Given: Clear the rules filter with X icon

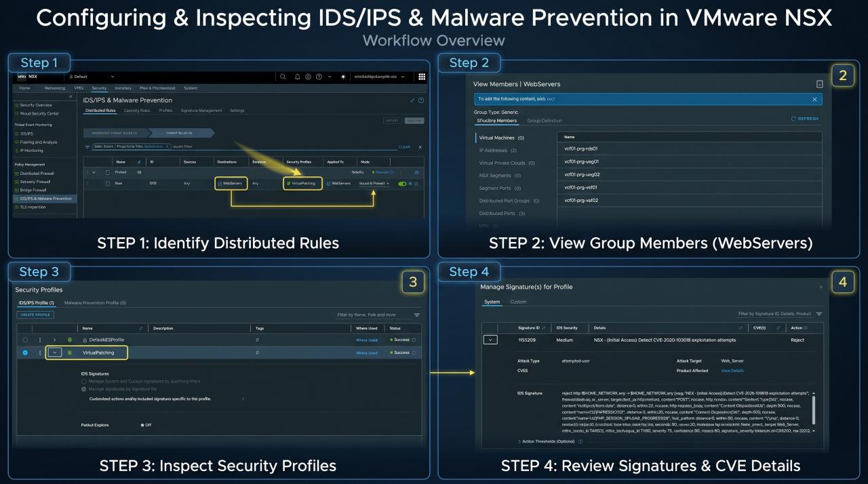Looking at the screenshot, I should tap(420, 146).
